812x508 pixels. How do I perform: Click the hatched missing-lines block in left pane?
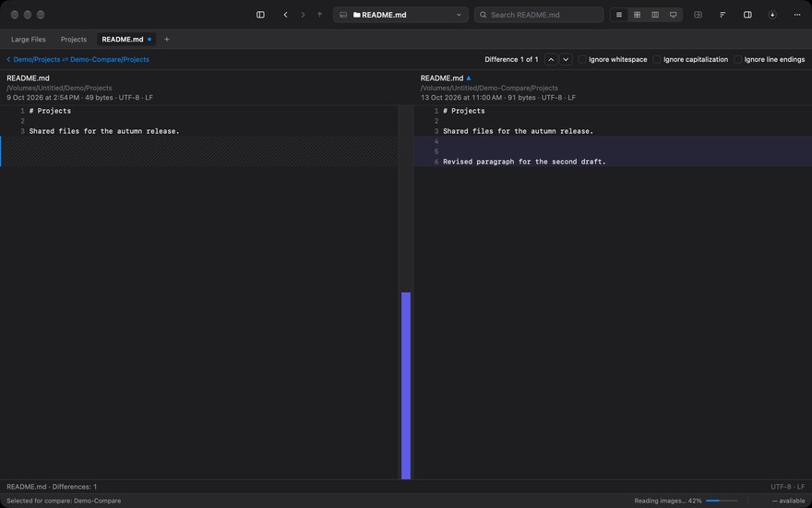199,151
